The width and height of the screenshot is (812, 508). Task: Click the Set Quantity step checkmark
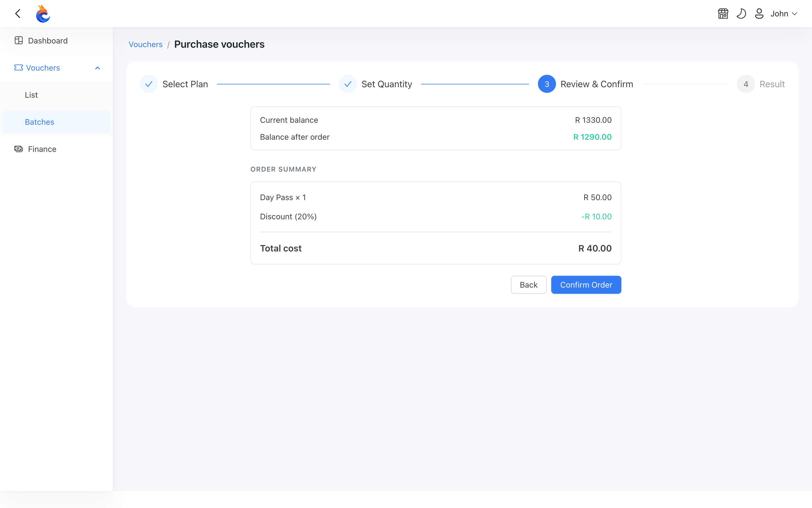coord(348,84)
